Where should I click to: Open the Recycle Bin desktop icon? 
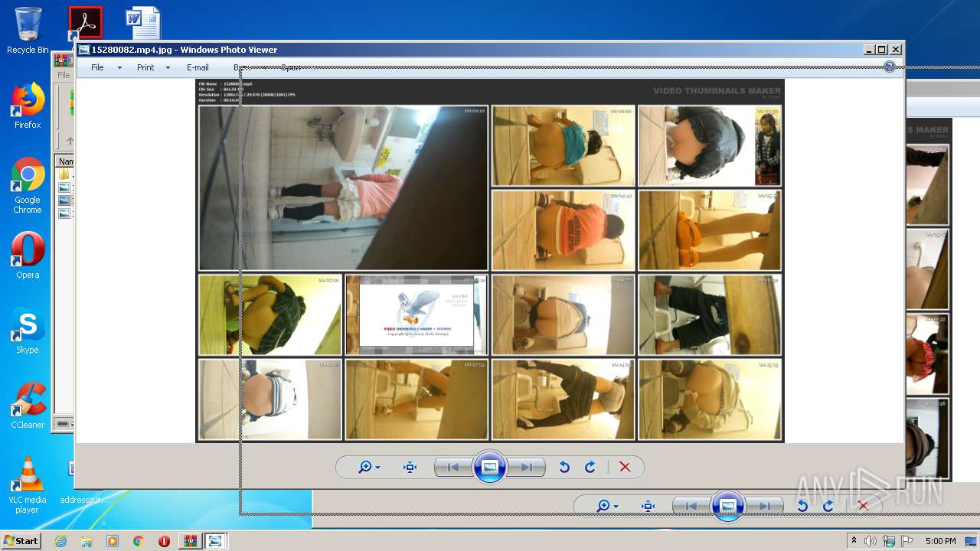pyautogui.click(x=28, y=31)
